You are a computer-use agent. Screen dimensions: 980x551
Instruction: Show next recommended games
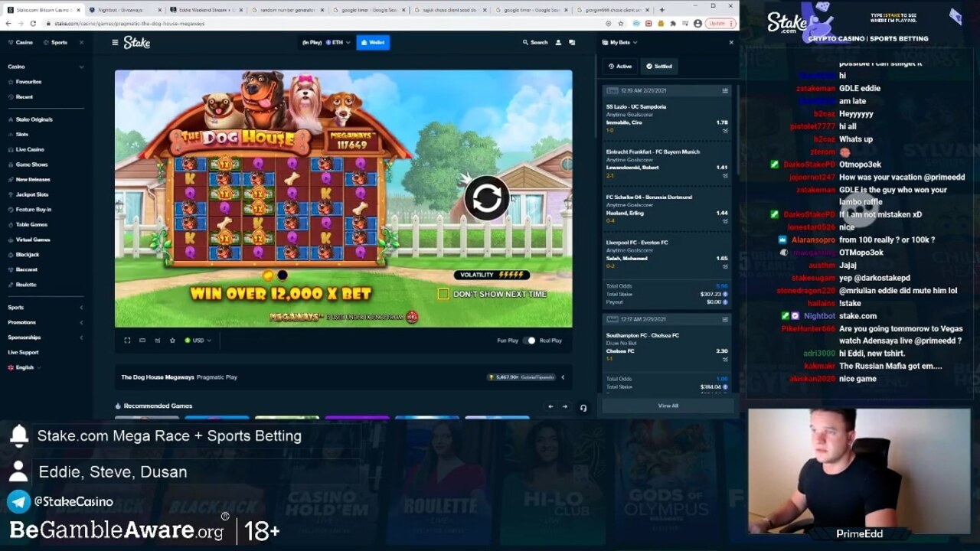[565, 407]
